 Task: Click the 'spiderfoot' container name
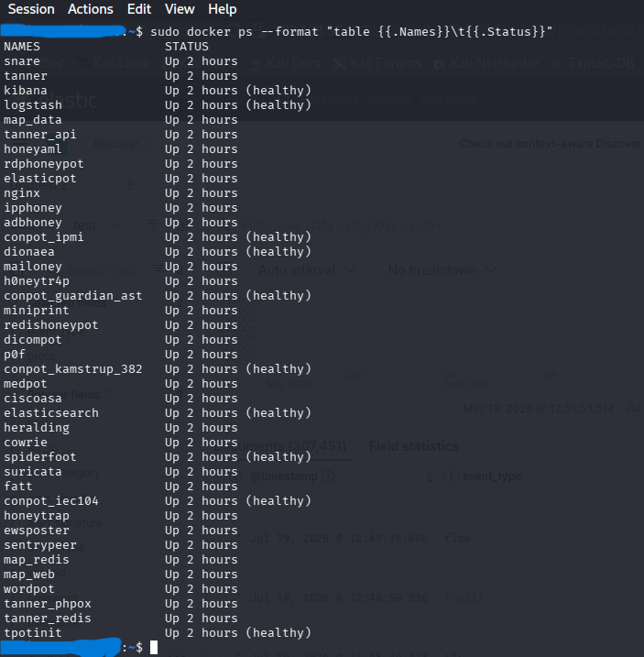coord(40,457)
